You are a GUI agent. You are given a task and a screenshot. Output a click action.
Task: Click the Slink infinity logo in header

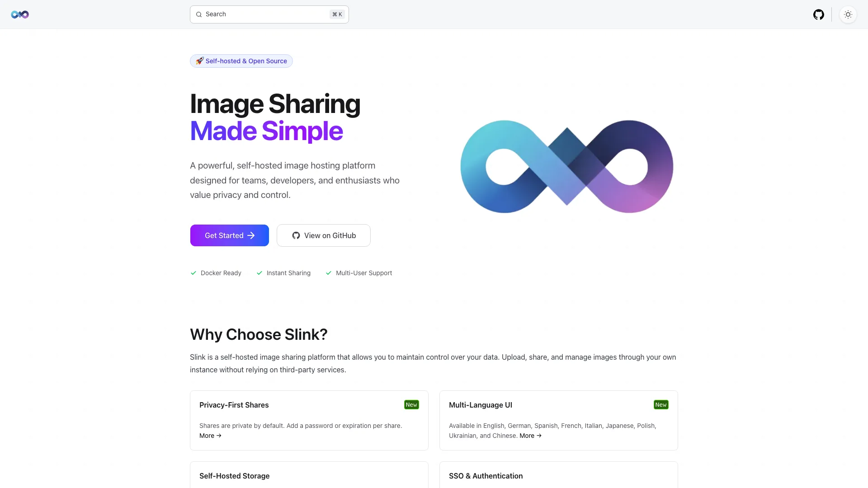[20, 14]
